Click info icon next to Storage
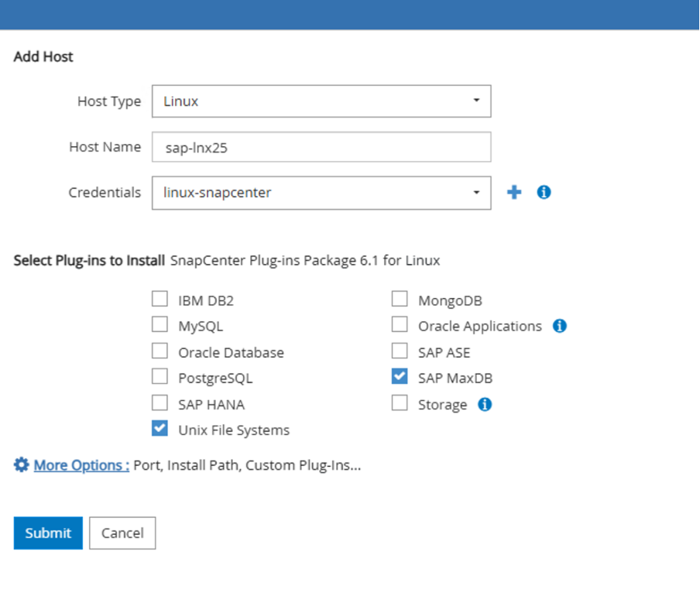Screen dimensions: 700x596 [485, 404]
